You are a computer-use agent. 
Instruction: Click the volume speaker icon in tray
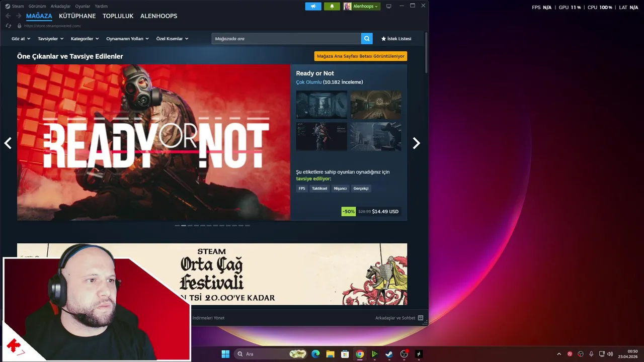[610, 354]
